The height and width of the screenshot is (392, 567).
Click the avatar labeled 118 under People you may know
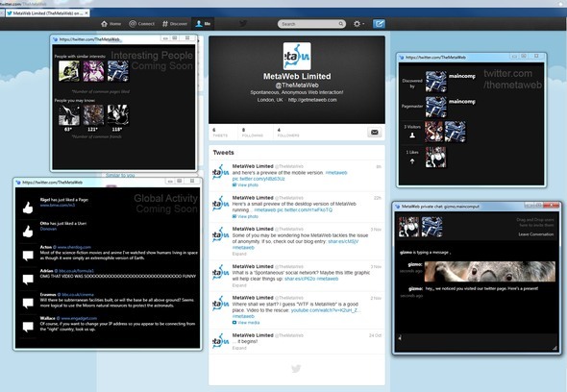coord(118,115)
